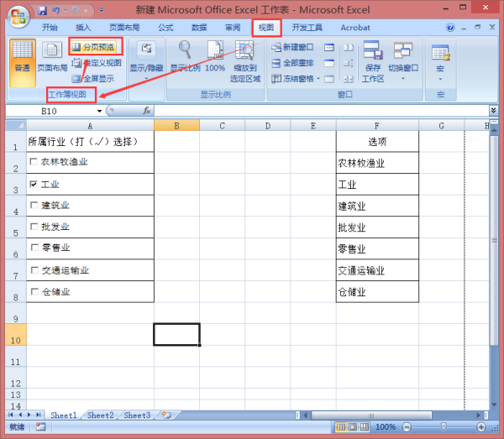Screen dimensions: 504x439
Task: Select all cells with corner button
Action: [16, 125]
